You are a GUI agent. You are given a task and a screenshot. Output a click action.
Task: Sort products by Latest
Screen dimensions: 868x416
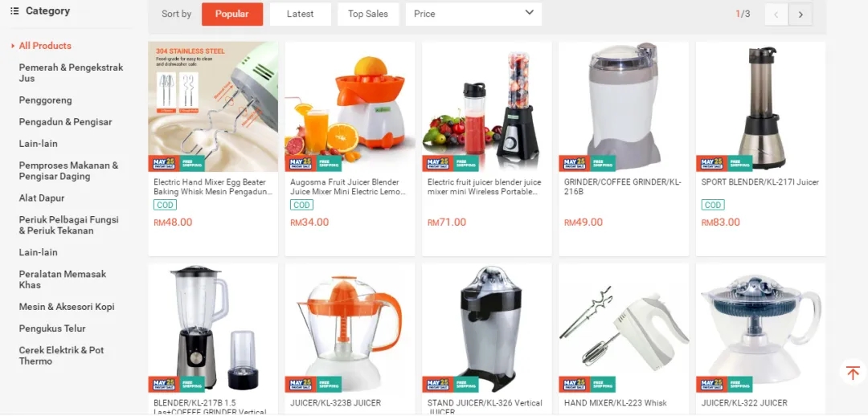[300, 14]
